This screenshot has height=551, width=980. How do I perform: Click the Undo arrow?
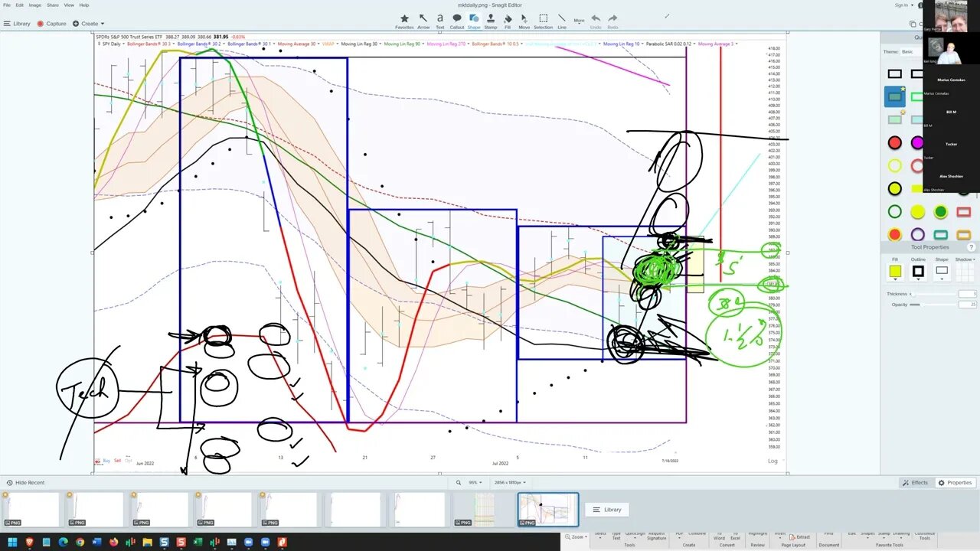[x=596, y=21]
